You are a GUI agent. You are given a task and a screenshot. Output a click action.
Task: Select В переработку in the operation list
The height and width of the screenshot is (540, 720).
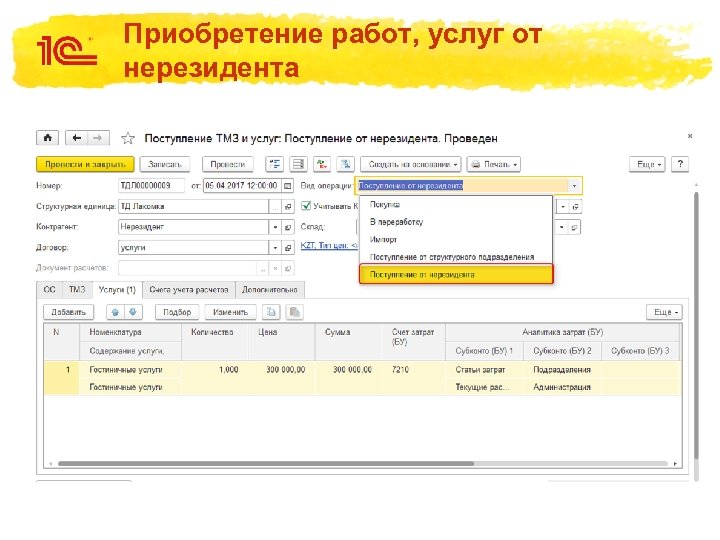coord(456,222)
